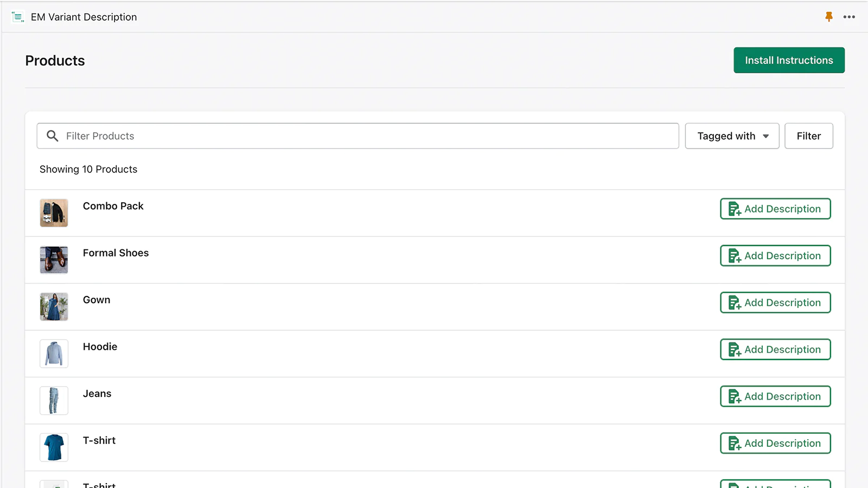This screenshot has width=868, height=488.
Task: Click the pin icon in header
Action: point(828,17)
